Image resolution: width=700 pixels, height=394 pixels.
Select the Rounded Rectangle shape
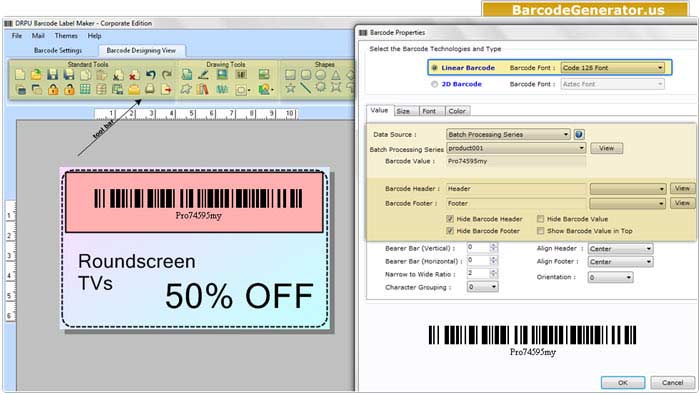click(x=306, y=75)
